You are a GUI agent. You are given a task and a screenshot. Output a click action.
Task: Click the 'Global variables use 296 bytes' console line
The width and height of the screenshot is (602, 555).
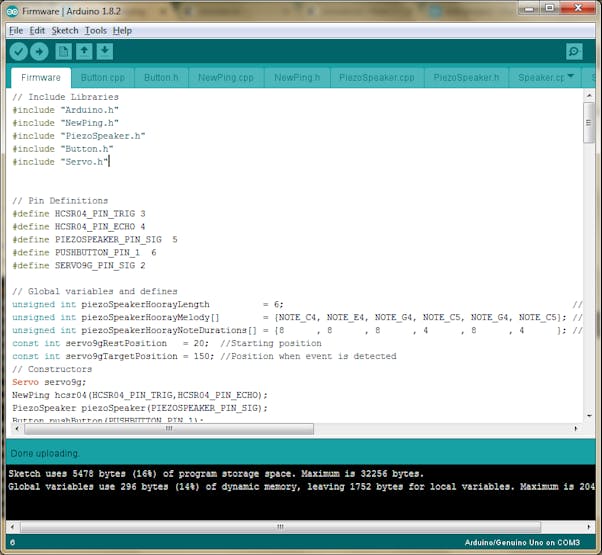pos(301,487)
